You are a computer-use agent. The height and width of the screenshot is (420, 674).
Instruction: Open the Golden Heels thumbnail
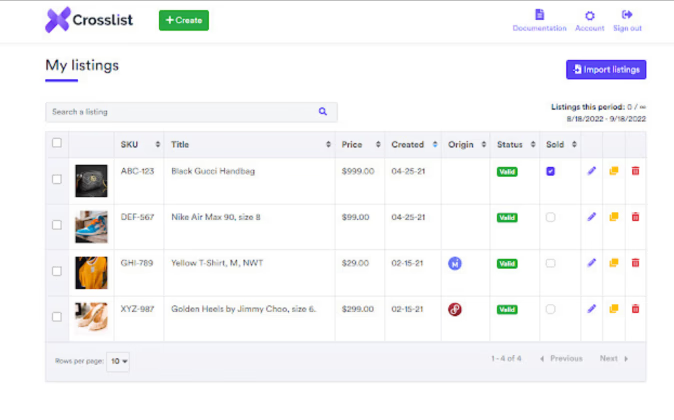tap(92, 319)
